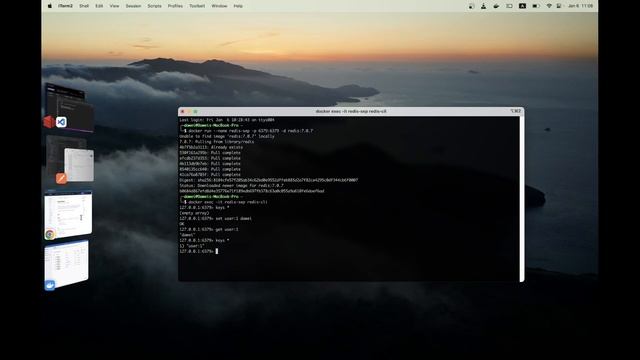Click the 'Status: Downloaded newer image' line

[x=231, y=186]
